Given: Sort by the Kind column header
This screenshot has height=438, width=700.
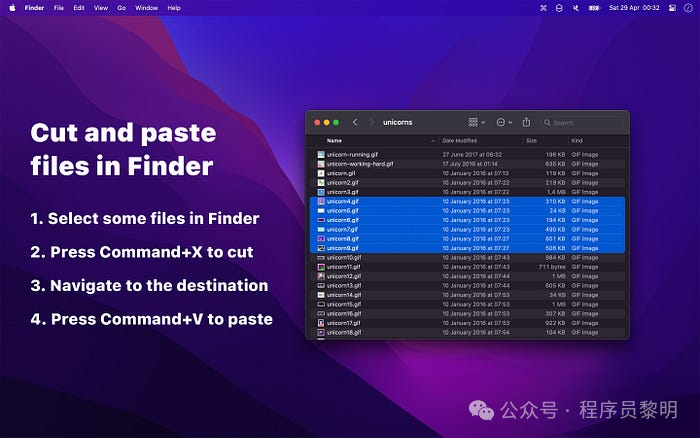Looking at the screenshot, I should click(x=577, y=141).
